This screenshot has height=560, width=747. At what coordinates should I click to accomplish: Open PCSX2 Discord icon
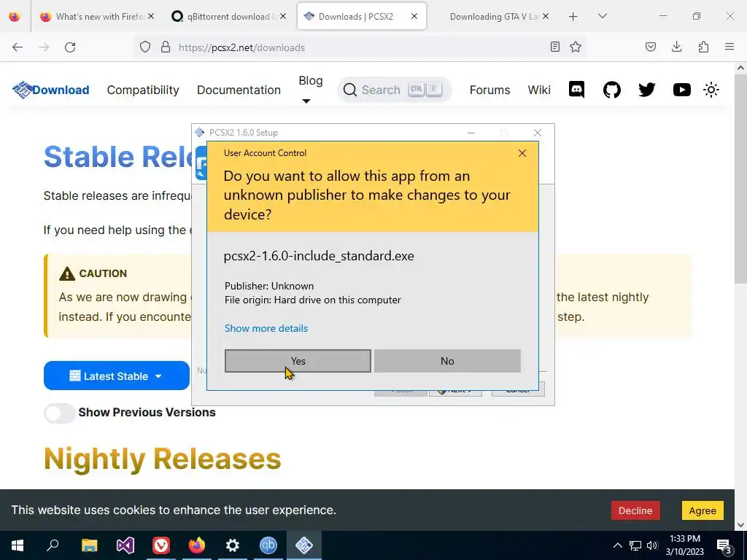point(576,90)
